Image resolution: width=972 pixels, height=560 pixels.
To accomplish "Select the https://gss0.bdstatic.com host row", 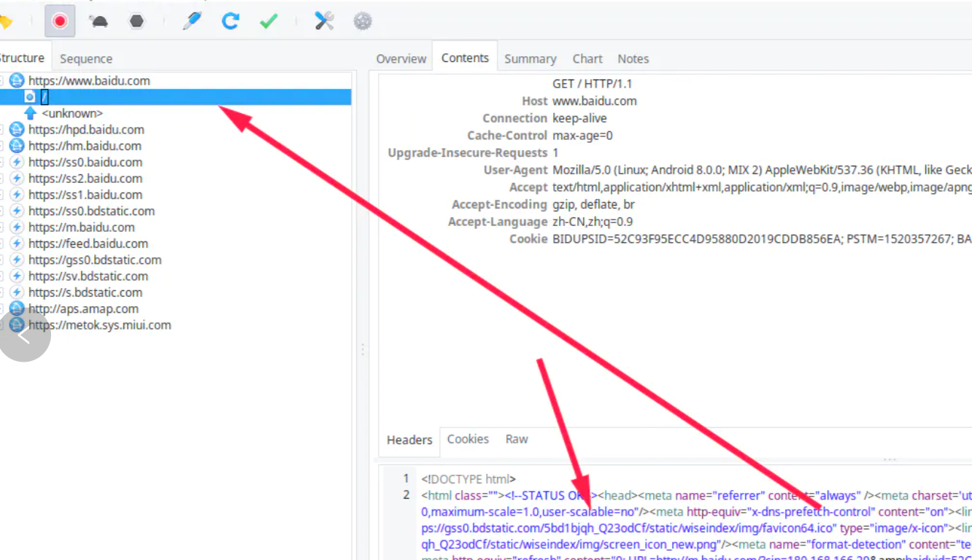I will tap(95, 260).
